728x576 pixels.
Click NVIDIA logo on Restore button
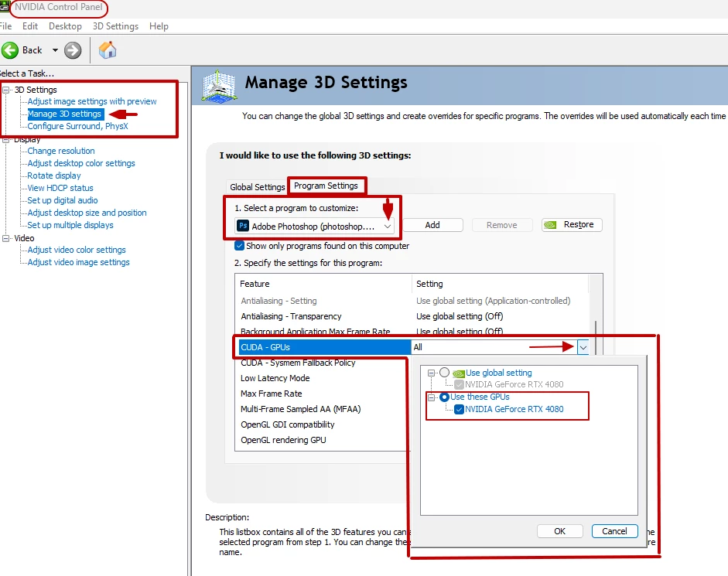coord(550,225)
